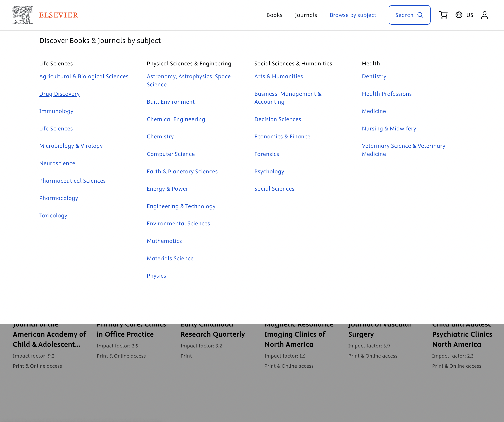
Task: Collapse the Browse by subject menu
Action: 353,15
